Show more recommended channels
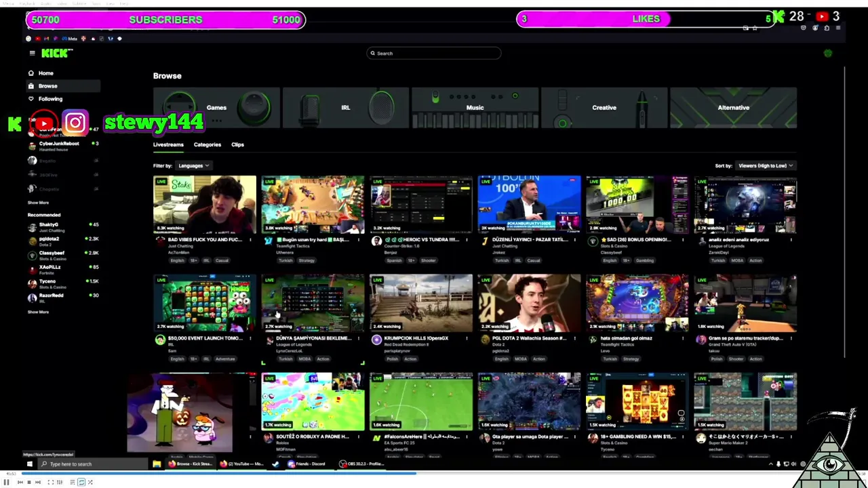 coord(38,312)
